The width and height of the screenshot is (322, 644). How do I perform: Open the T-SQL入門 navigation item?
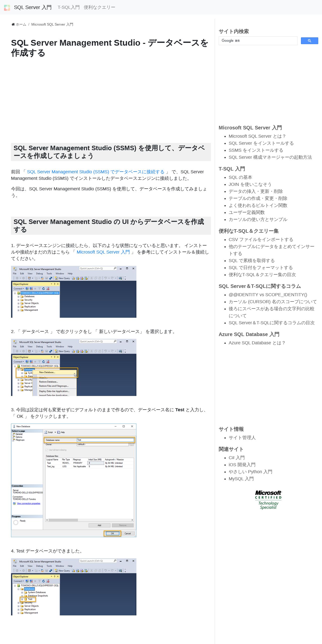(x=69, y=8)
